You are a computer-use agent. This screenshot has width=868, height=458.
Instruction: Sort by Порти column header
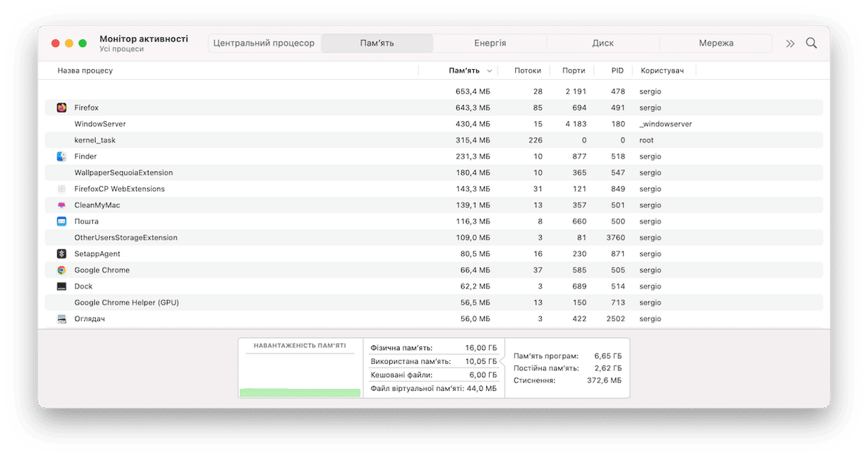(x=574, y=71)
